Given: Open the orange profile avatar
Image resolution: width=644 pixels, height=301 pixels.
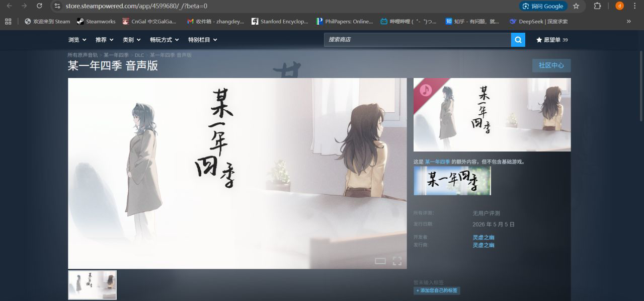Looking at the screenshot, I should tap(619, 6).
